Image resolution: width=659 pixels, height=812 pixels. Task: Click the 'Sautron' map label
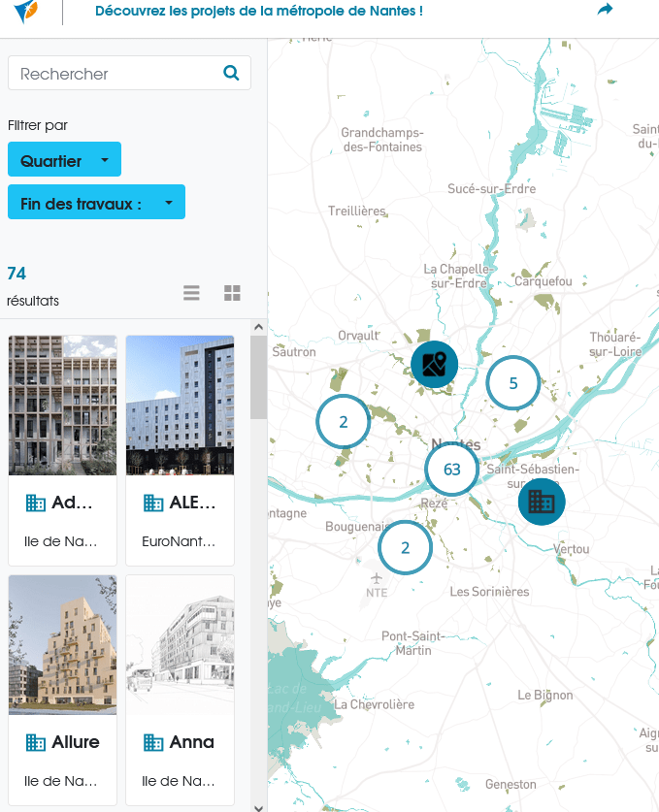point(294,351)
